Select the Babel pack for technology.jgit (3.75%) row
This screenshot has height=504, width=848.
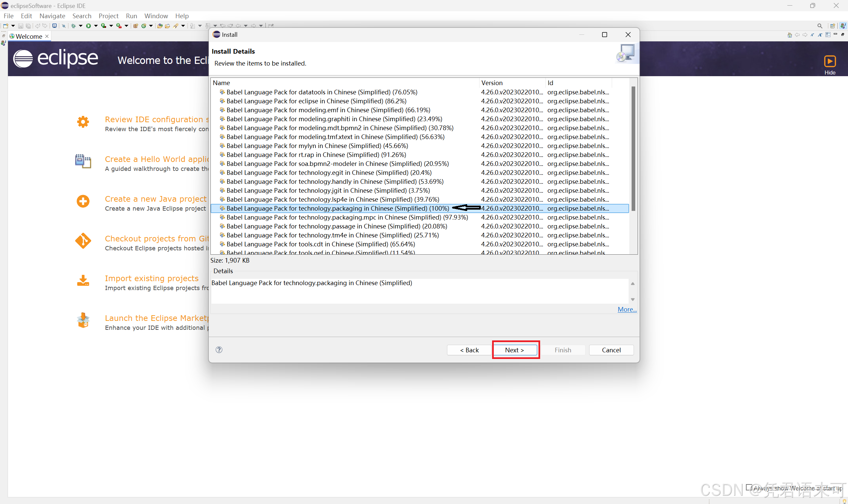420,190
